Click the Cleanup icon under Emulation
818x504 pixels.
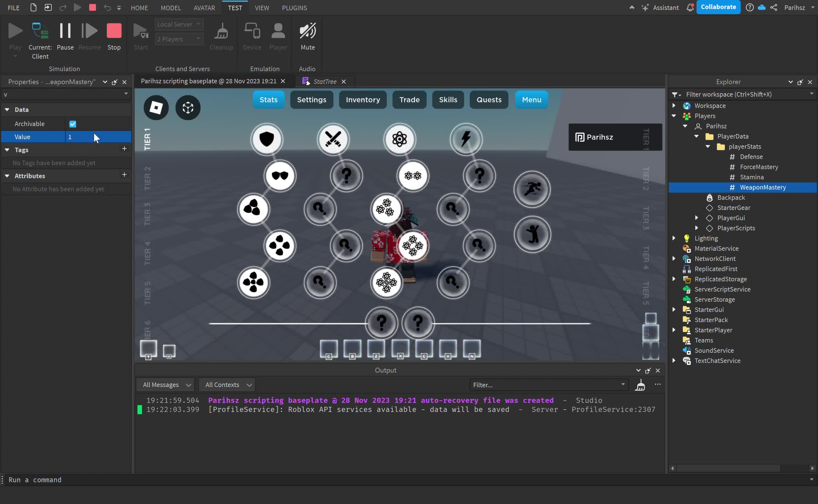click(222, 31)
